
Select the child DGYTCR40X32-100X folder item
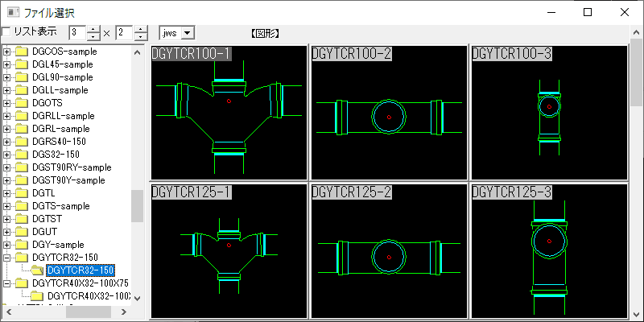coord(89,296)
